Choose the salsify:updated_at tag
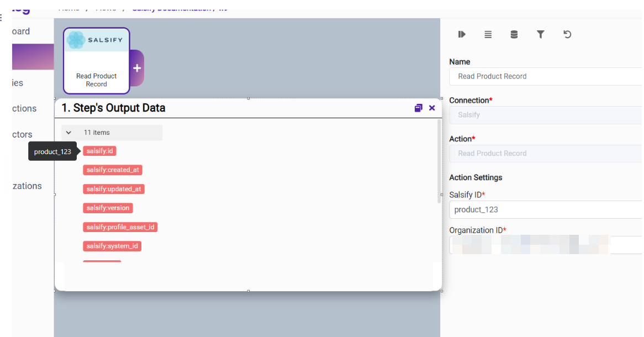 point(114,189)
